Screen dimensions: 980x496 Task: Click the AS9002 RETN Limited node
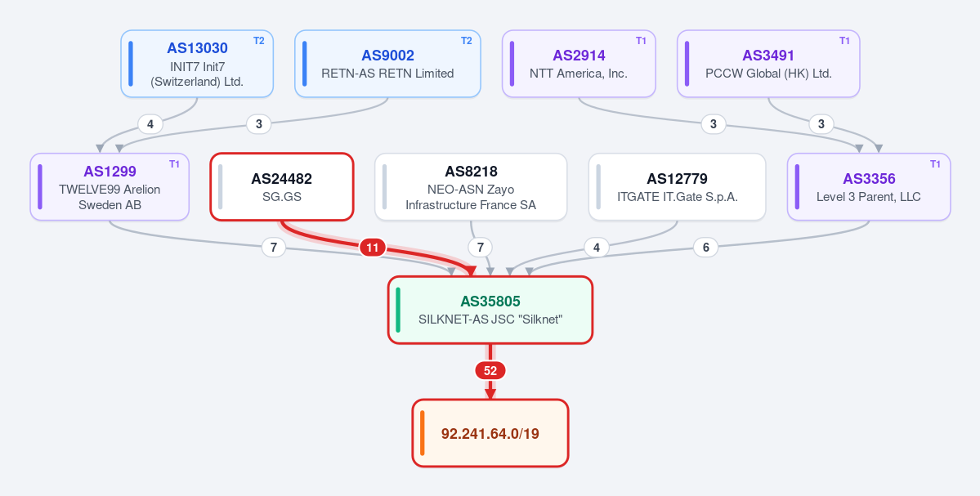point(387,64)
